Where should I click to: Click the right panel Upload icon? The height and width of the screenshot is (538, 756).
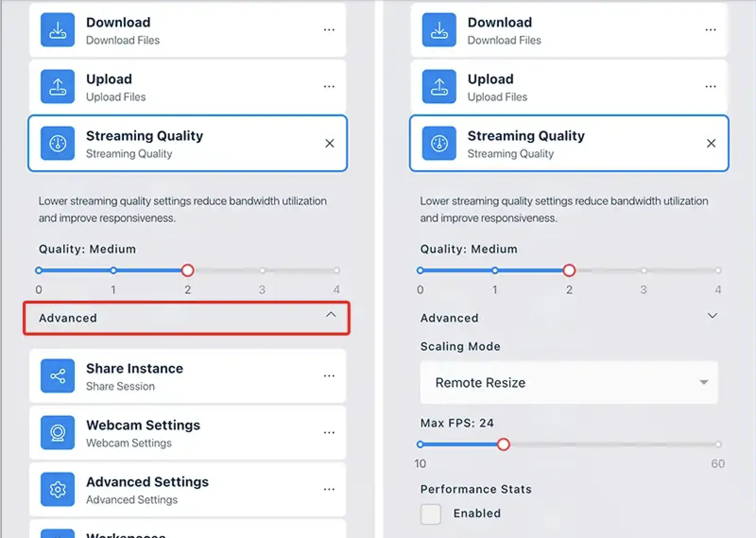click(x=439, y=87)
